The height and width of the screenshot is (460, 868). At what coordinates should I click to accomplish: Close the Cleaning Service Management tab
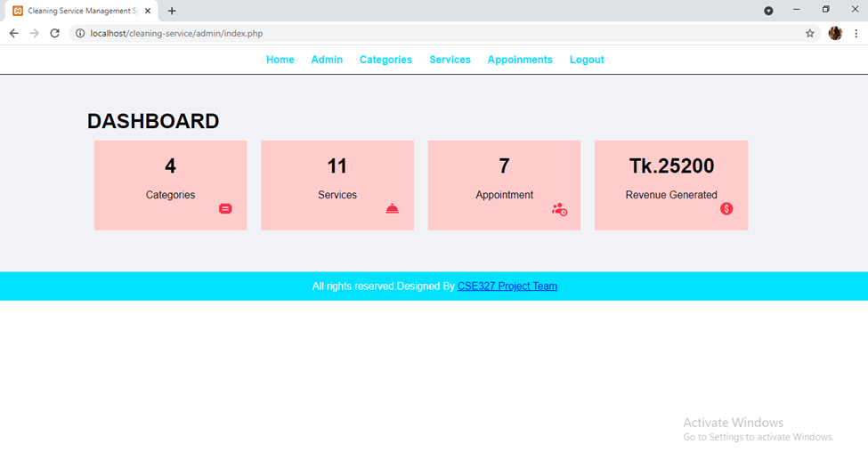coord(148,11)
